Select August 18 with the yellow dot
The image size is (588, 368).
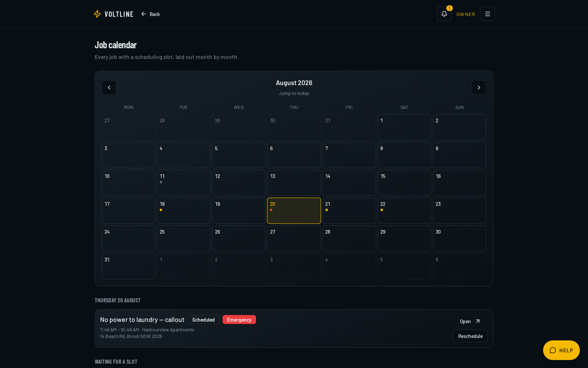(183, 211)
